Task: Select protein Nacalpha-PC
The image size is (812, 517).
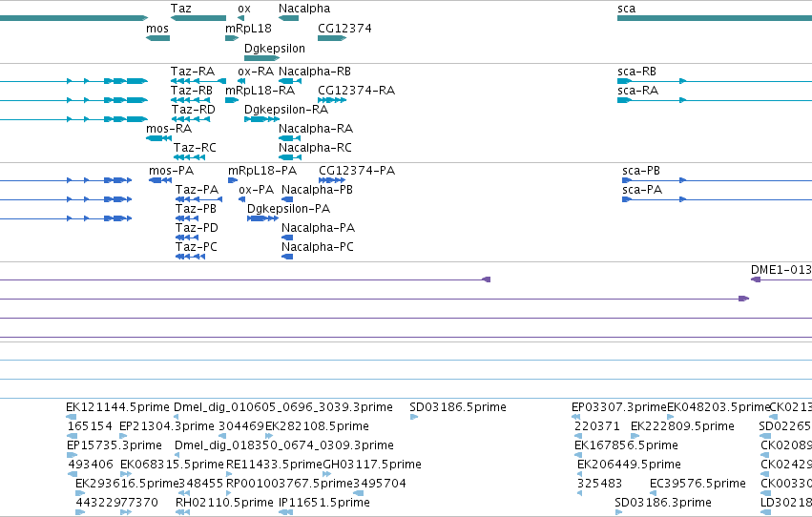Action: click(x=287, y=257)
